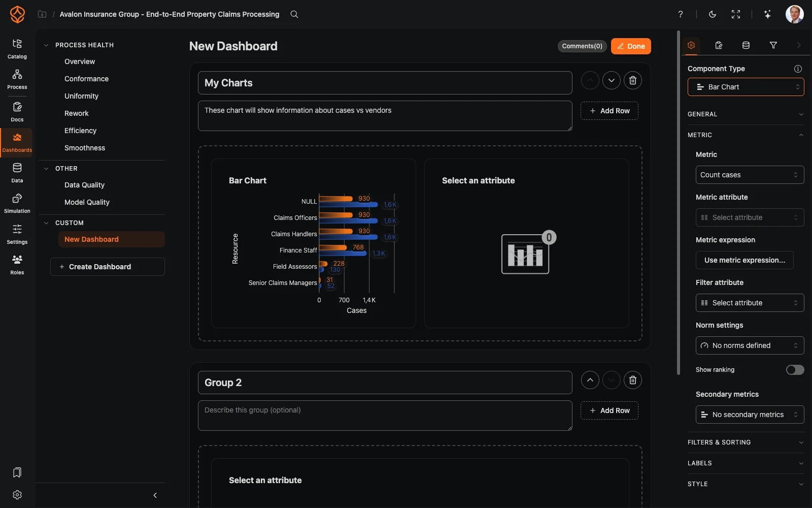
Task: Open the help question mark icon
Action: (681, 14)
